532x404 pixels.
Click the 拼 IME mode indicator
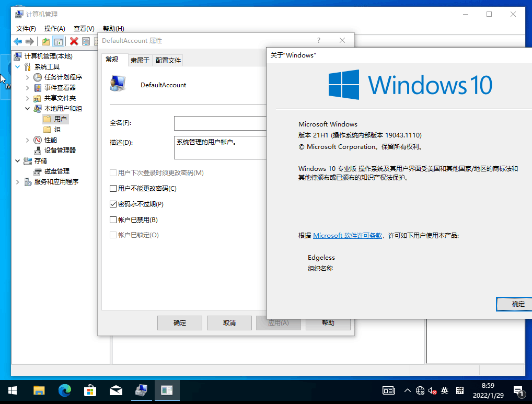coord(460,391)
